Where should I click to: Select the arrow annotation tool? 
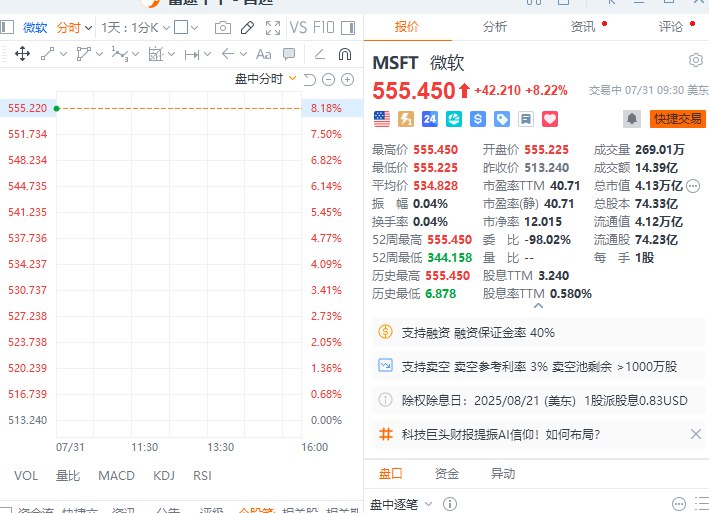click(228, 54)
